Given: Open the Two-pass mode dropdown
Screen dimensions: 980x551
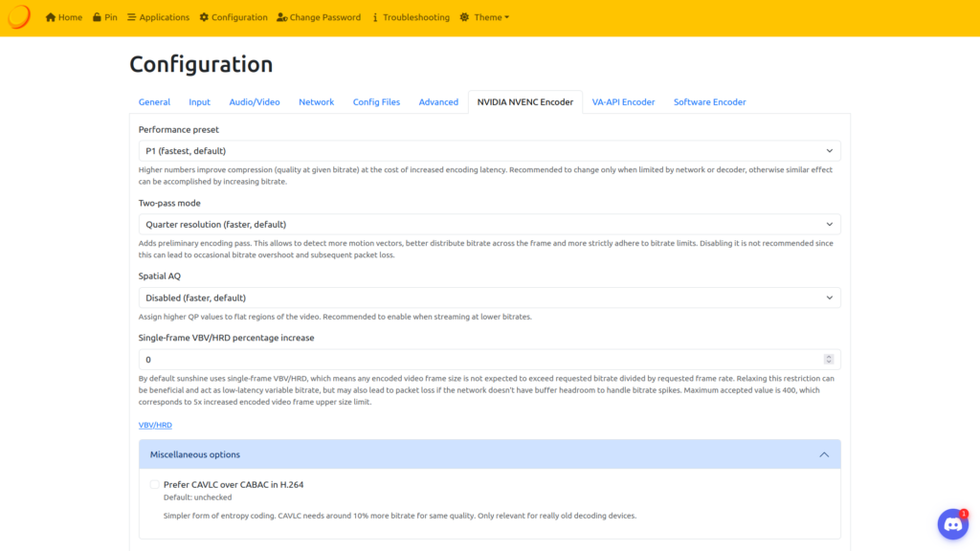Looking at the screenshot, I should click(489, 224).
